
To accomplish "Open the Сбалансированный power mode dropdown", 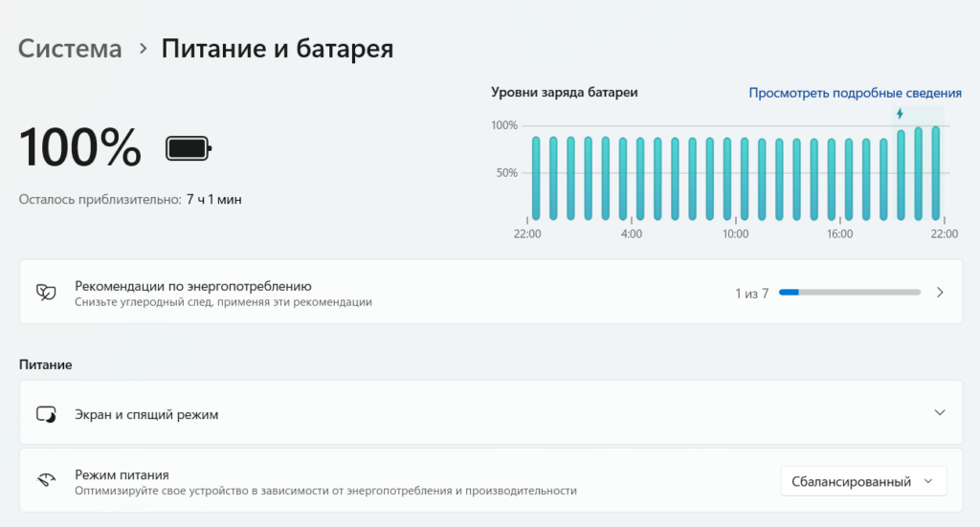I will click(863, 482).
